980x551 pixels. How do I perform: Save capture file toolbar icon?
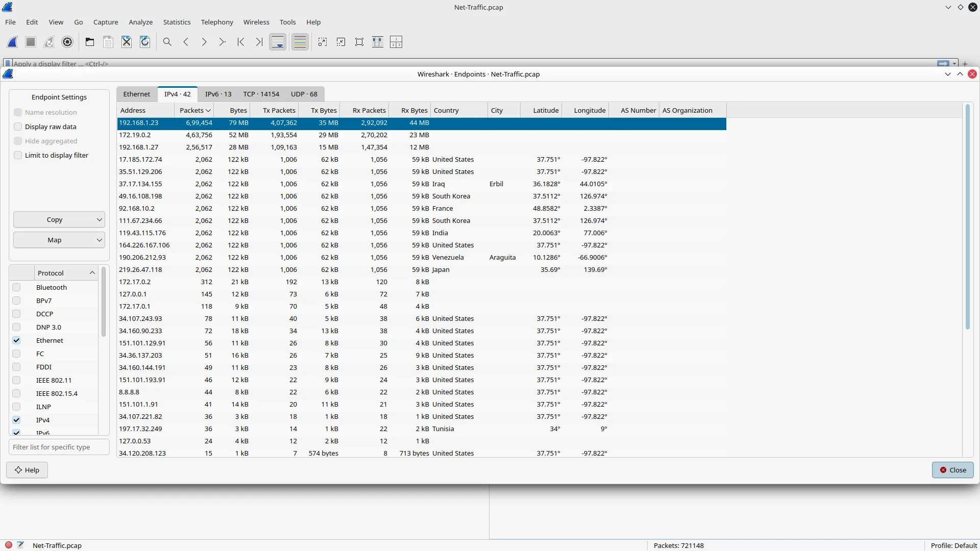(x=108, y=42)
